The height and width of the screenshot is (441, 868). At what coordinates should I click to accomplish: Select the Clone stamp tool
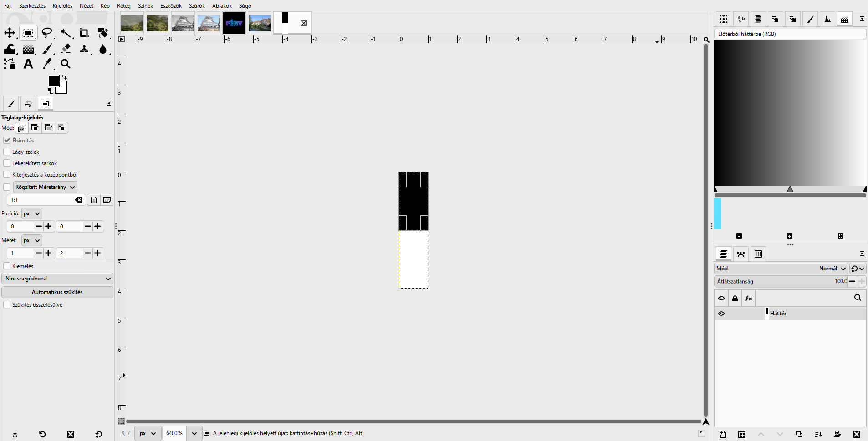84,49
